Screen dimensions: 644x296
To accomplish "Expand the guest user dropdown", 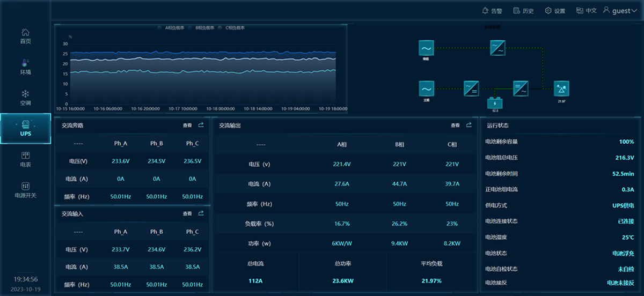I will [x=620, y=11].
